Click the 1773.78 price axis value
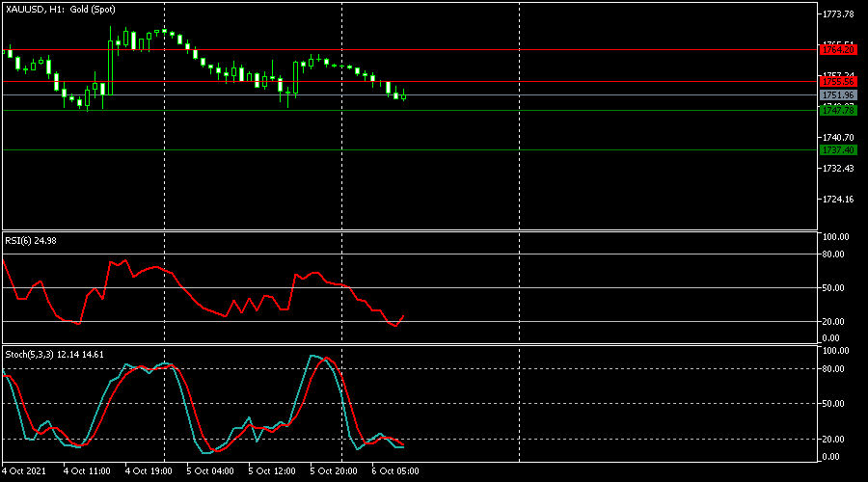Screen dimensions: 868x482 click(838, 14)
